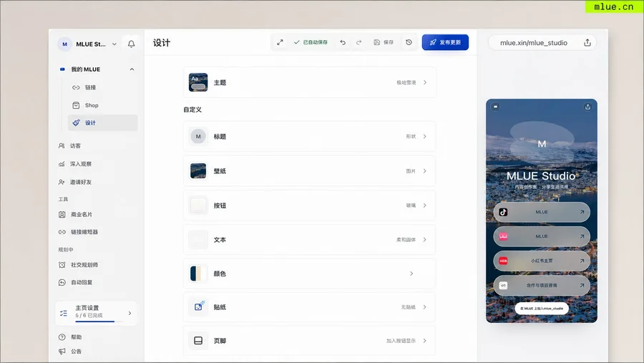The width and height of the screenshot is (644, 363).
Task: Click the TikTok MLUE link in preview
Action: [x=542, y=212]
